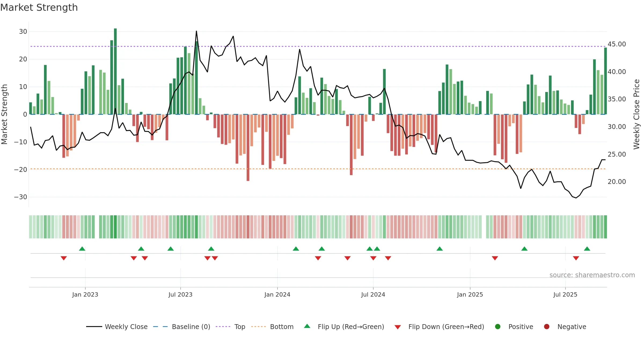Click the 45.00 price axis label
The image size is (644, 362).
click(x=617, y=44)
